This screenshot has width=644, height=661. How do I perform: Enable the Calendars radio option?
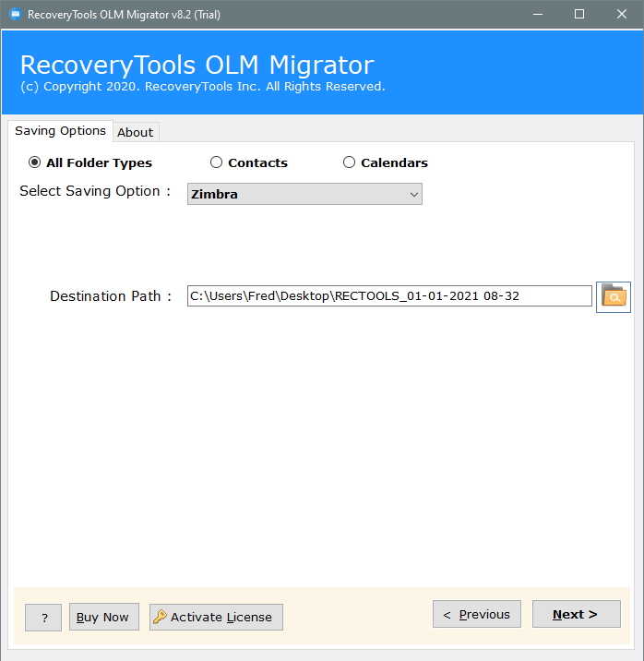(x=349, y=162)
